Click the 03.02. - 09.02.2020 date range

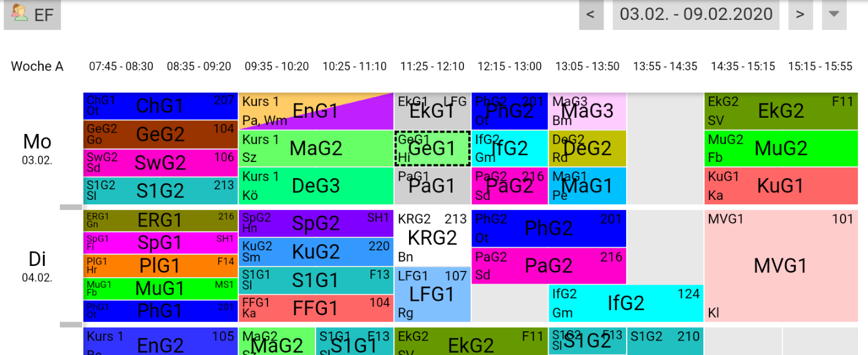pos(695,14)
